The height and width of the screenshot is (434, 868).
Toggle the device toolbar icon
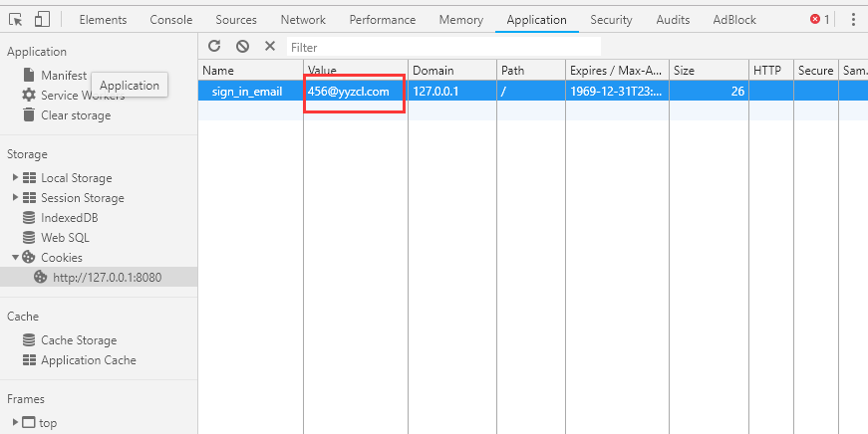(x=42, y=20)
